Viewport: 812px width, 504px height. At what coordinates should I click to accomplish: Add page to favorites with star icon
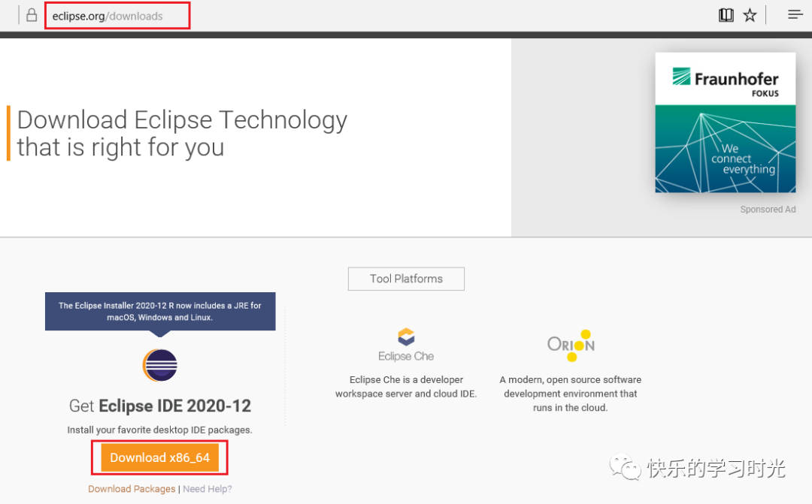pos(750,15)
